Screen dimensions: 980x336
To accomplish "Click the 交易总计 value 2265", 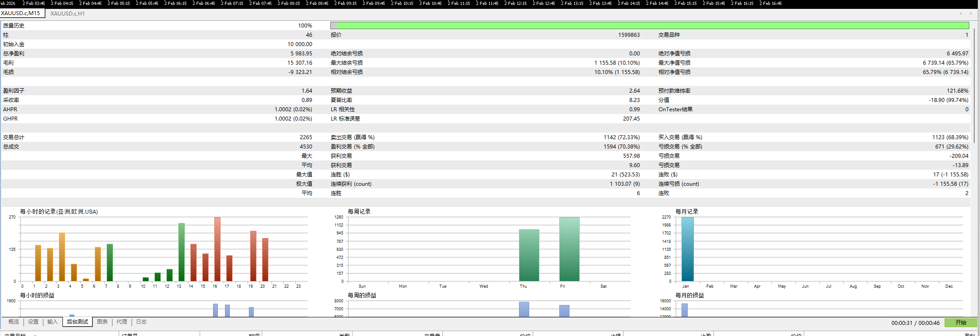I will (x=306, y=137).
